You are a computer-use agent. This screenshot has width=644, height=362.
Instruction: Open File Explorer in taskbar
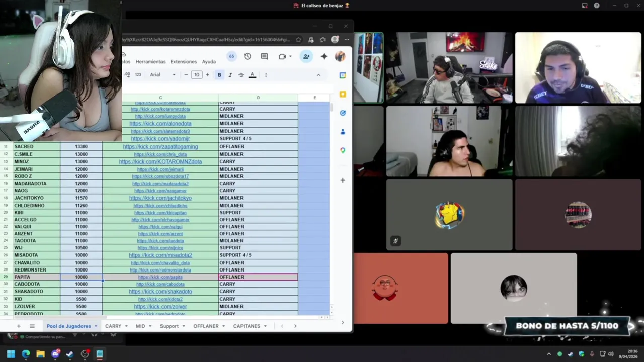tap(40, 354)
